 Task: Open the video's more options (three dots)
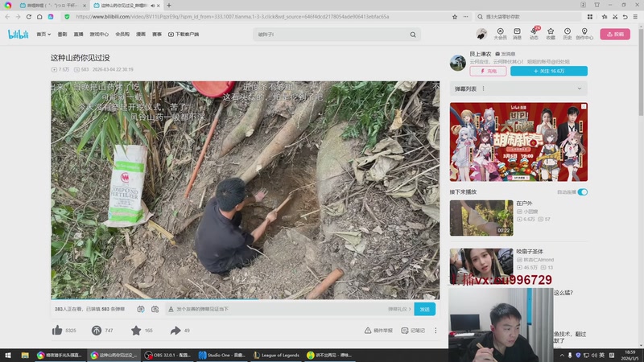tap(436, 331)
